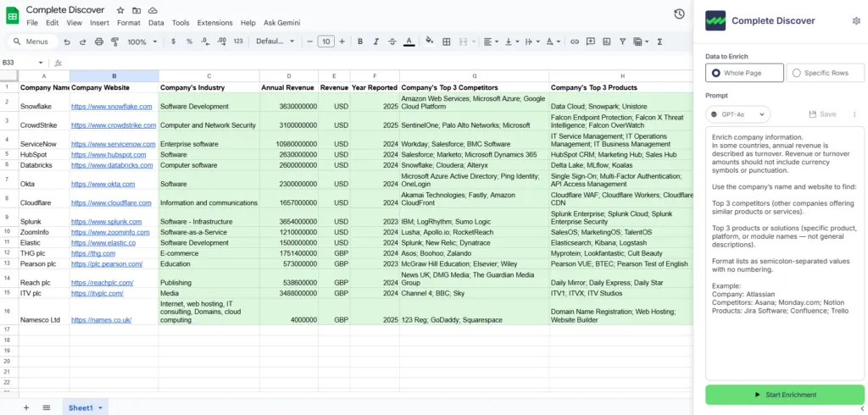Open version history clock icon
This screenshot has width=868, height=415.
tap(679, 14)
